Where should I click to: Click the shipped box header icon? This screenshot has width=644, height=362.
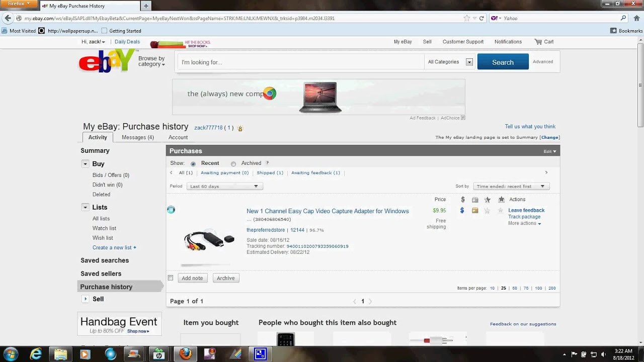[x=475, y=200]
